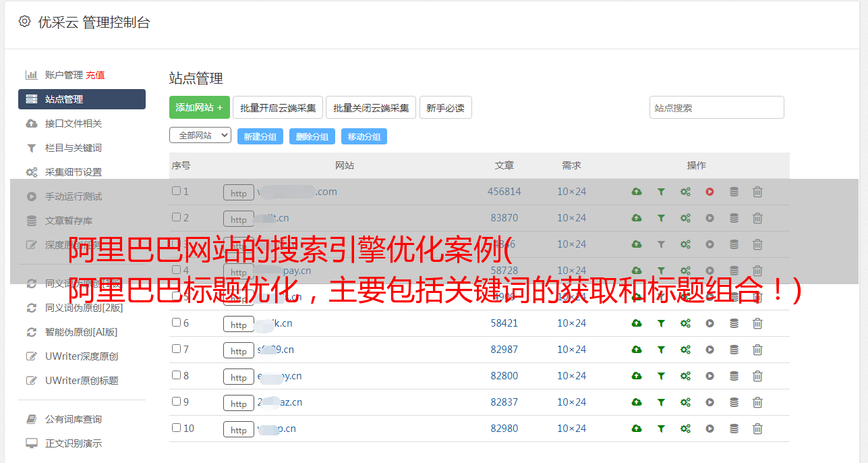This screenshot has width=868, height=463.
Task: Open the database icon in row 6
Action: point(734,323)
